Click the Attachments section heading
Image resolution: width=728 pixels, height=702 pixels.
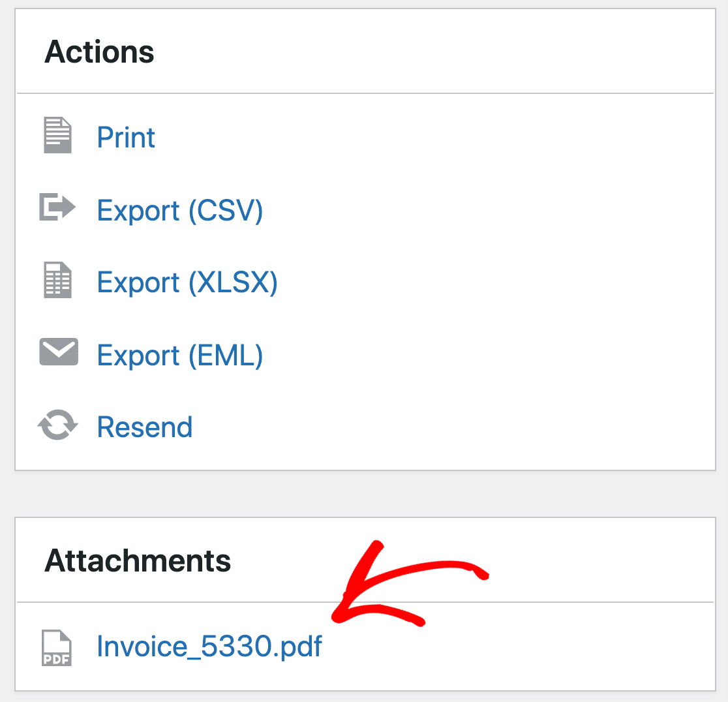(138, 560)
